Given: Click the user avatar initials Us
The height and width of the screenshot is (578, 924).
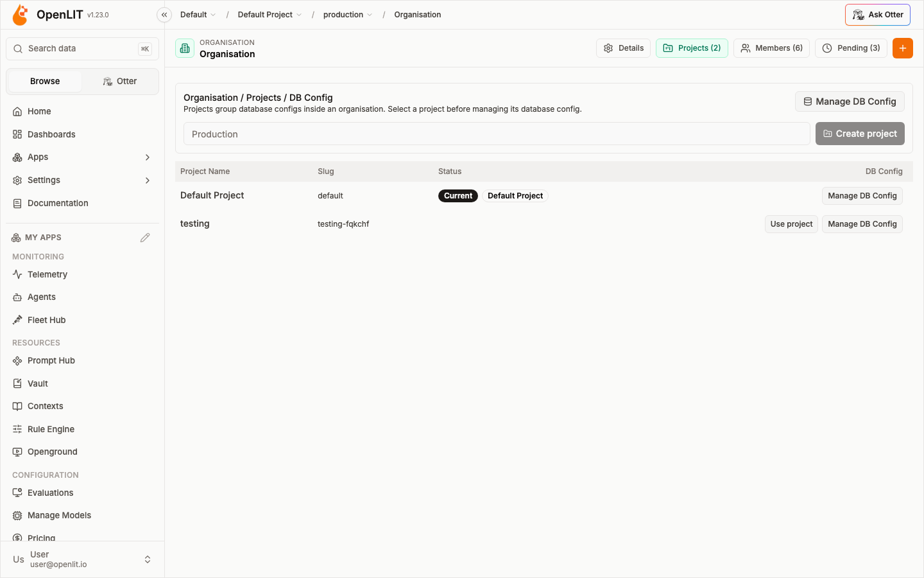Looking at the screenshot, I should pos(19,559).
